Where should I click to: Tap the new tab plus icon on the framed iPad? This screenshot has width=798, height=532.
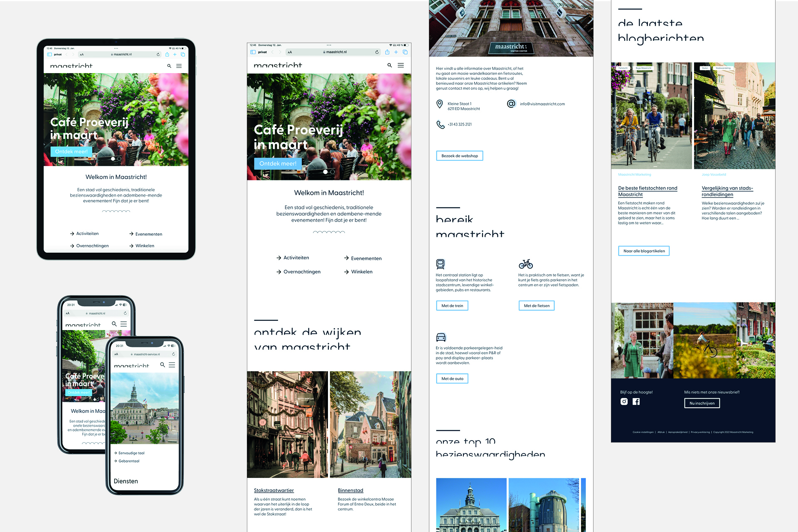click(175, 54)
